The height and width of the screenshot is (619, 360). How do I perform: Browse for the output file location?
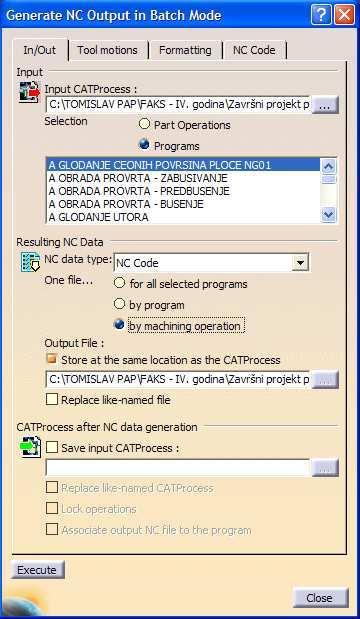coord(325,379)
